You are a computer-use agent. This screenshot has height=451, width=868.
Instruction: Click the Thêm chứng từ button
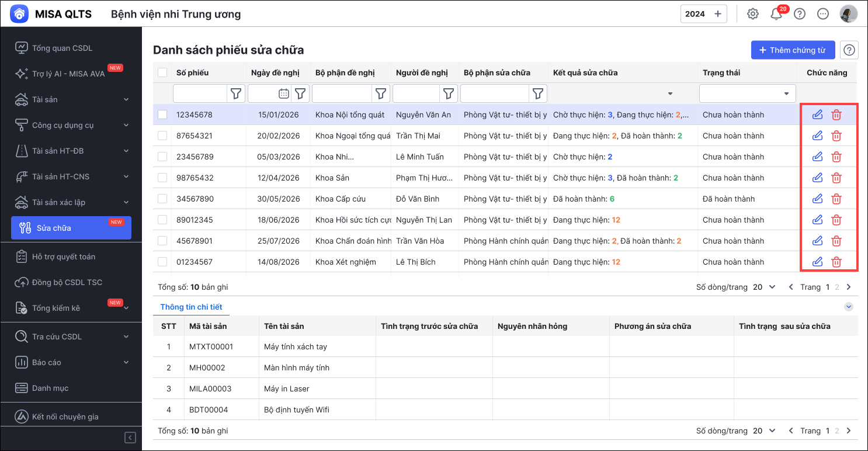pos(792,50)
